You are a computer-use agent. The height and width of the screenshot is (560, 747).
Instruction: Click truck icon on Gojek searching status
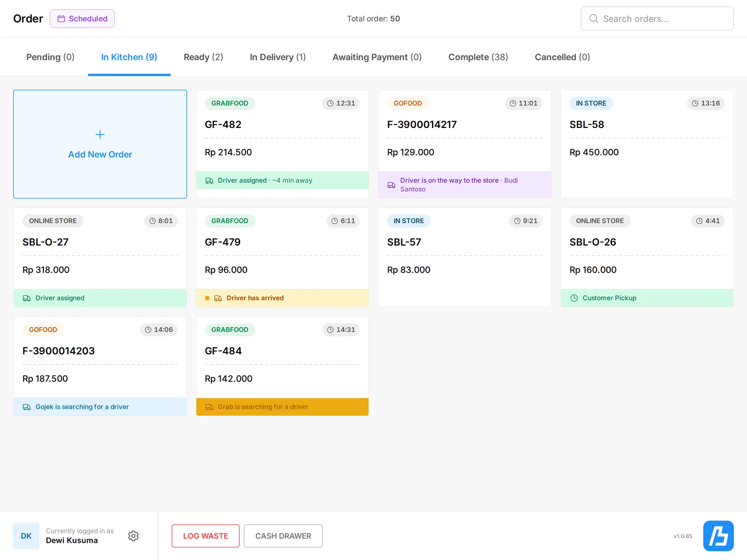click(27, 407)
